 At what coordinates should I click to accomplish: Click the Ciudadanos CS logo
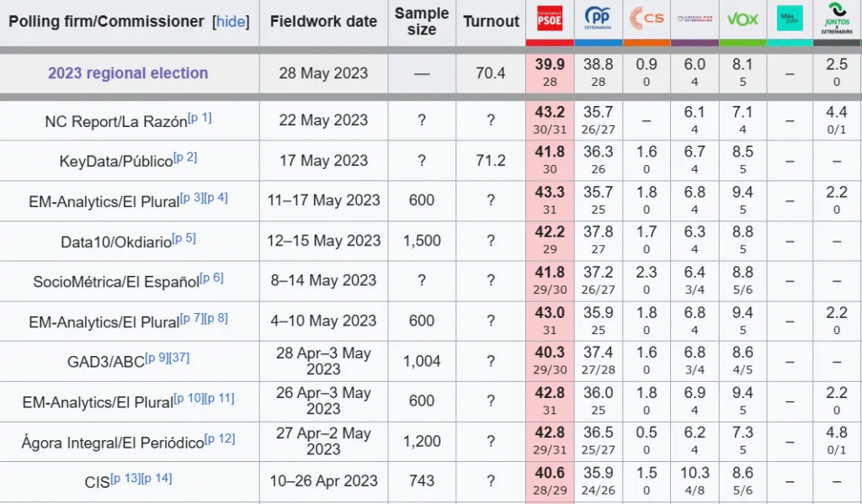(x=646, y=18)
